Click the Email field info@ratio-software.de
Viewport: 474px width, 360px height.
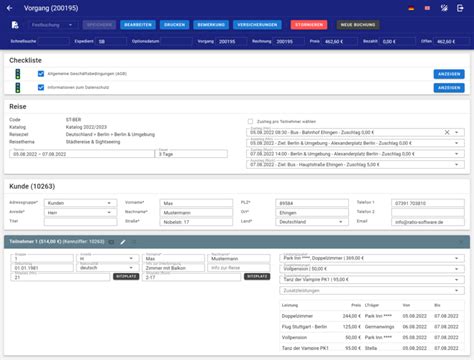click(428, 222)
